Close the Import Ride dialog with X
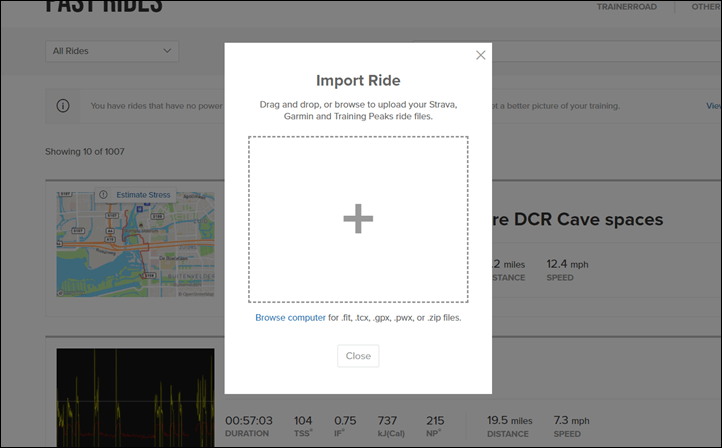 (x=480, y=55)
